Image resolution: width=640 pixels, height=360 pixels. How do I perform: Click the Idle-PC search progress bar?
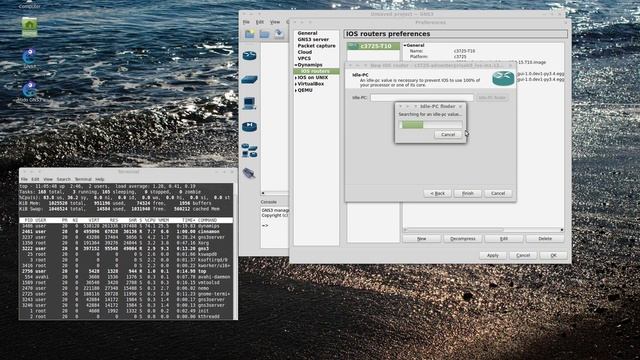[431, 124]
